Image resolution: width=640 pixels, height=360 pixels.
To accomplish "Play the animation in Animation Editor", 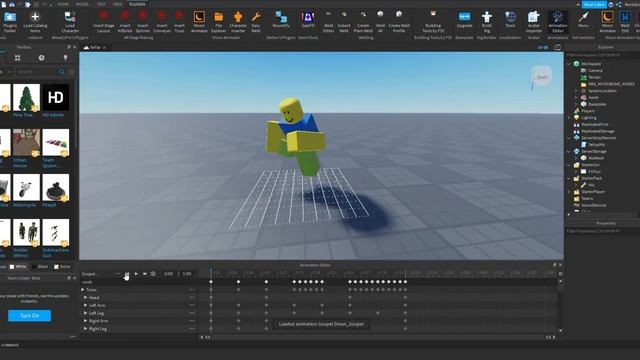I will point(136,274).
